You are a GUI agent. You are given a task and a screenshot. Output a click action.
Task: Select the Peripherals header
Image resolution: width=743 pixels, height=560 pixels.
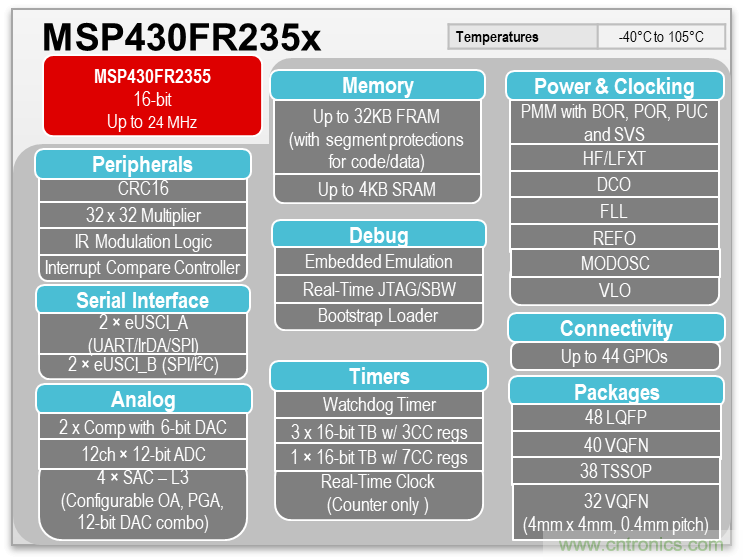(x=142, y=164)
